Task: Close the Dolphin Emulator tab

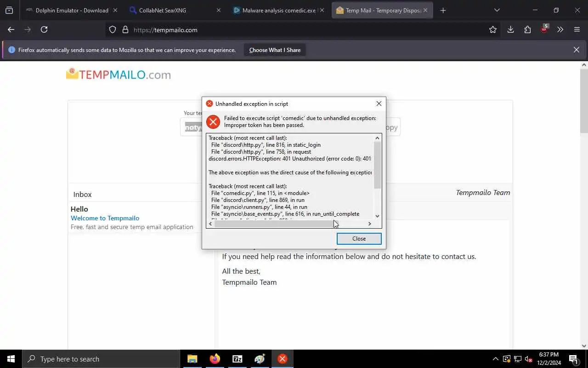Action: pos(115,10)
